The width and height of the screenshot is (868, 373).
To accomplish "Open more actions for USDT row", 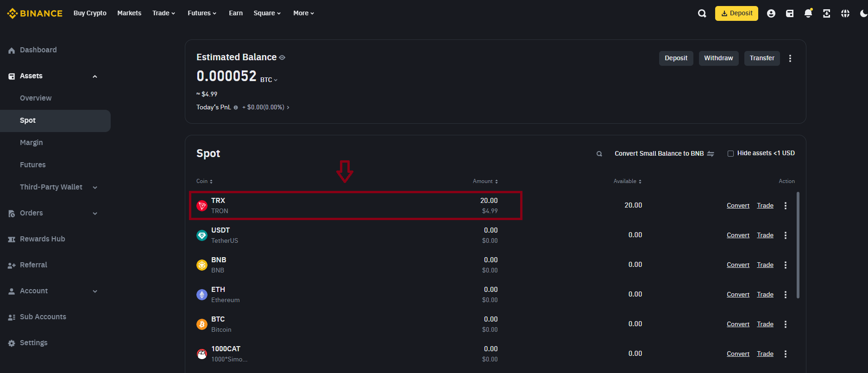I will [x=786, y=235].
